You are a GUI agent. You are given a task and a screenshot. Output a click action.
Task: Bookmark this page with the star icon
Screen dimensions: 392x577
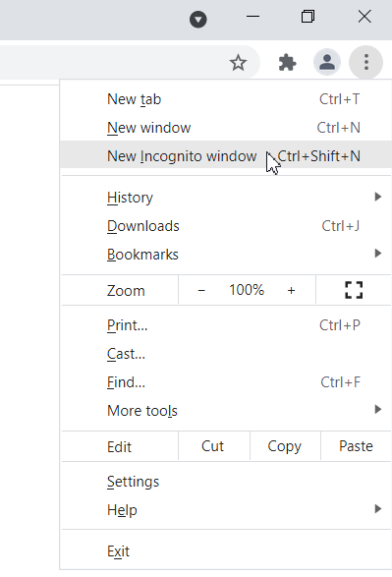click(238, 62)
